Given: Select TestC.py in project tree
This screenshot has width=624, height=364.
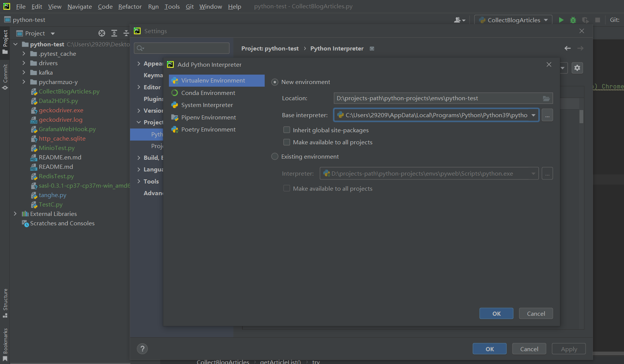Looking at the screenshot, I should 51,204.
